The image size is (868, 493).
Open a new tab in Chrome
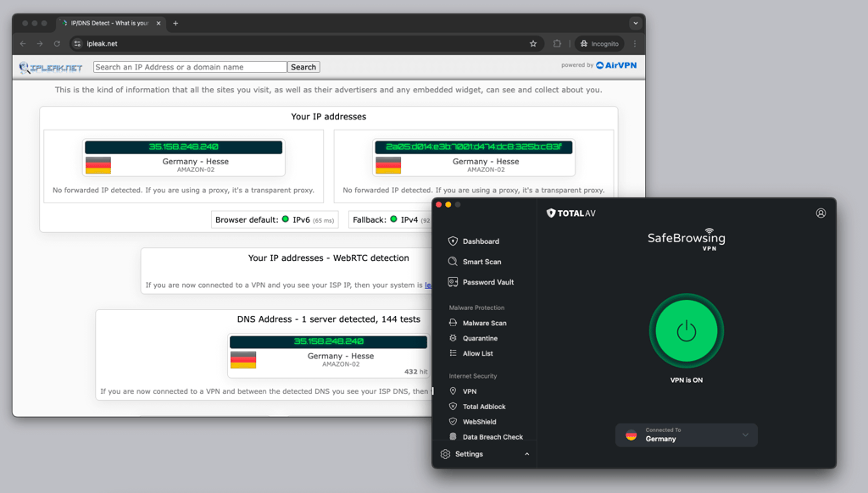[175, 23]
